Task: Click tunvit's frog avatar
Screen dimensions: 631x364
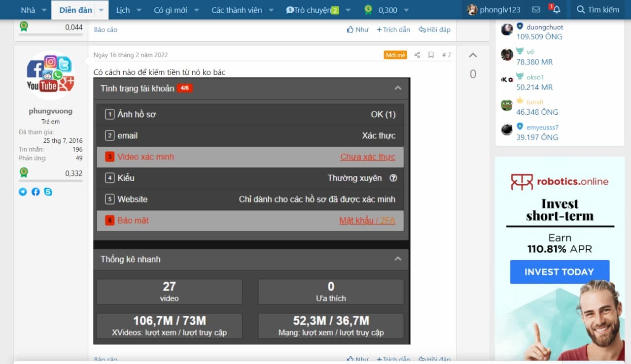Action: (507, 105)
